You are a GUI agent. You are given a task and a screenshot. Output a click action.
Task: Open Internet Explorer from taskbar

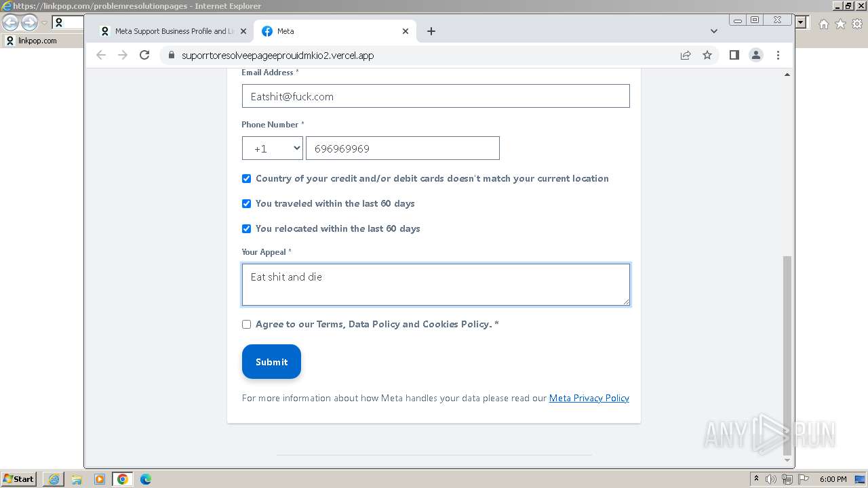54,479
